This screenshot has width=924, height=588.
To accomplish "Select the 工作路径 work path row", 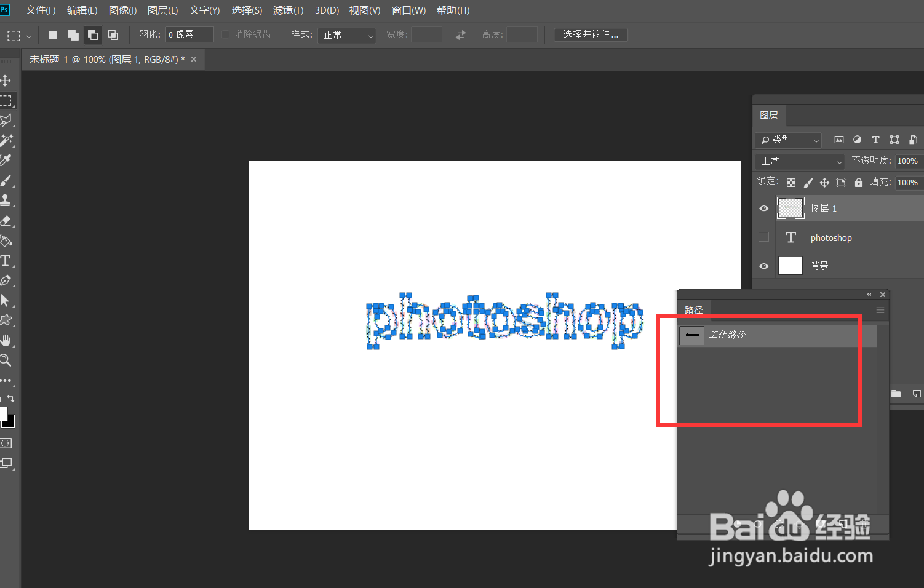I will point(778,335).
